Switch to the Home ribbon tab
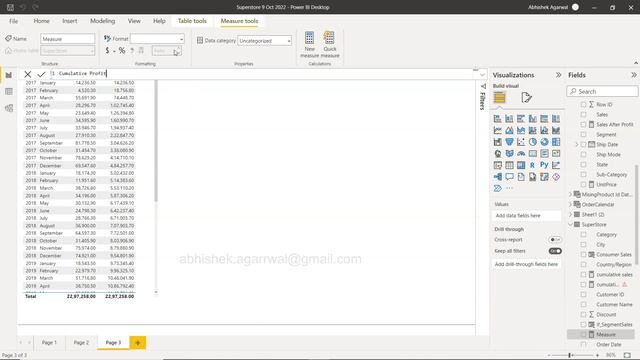Screen dimensions: 640x360 pos(42,21)
